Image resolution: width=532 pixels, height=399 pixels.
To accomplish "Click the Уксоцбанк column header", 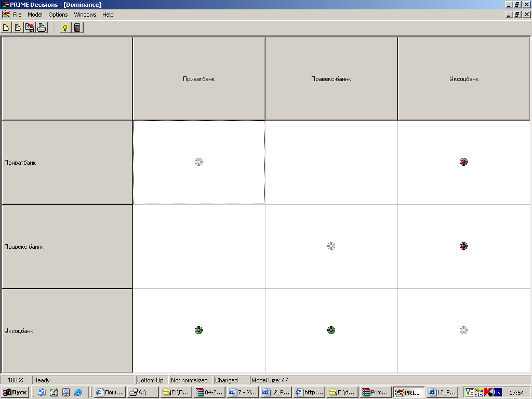I will [464, 79].
